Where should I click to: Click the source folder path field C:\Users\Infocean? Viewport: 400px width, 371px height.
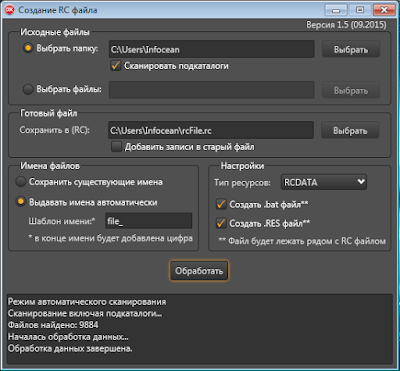pyautogui.click(x=212, y=49)
